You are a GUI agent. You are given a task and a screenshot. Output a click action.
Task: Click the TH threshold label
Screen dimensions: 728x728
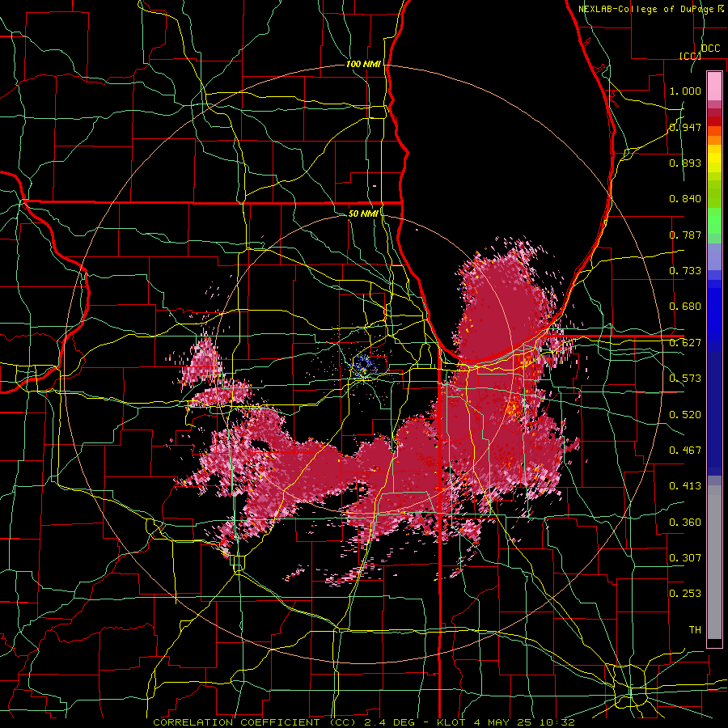pyautogui.click(x=695, y=630)
